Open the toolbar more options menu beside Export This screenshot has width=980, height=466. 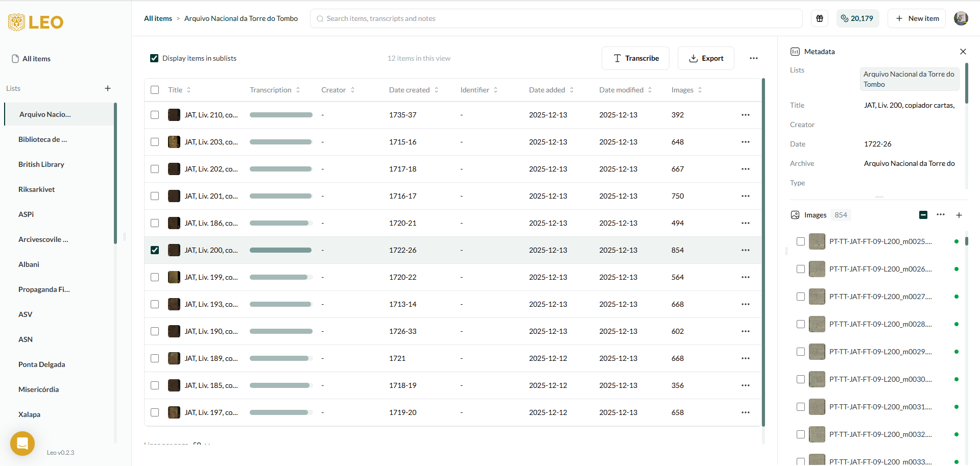click(753, 58)
